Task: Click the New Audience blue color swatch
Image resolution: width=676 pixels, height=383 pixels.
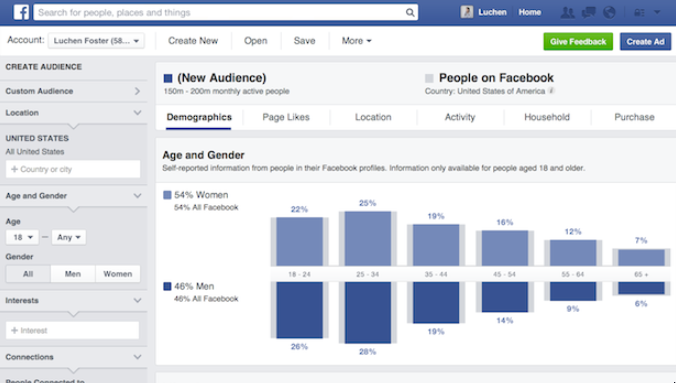Action: 168,78
